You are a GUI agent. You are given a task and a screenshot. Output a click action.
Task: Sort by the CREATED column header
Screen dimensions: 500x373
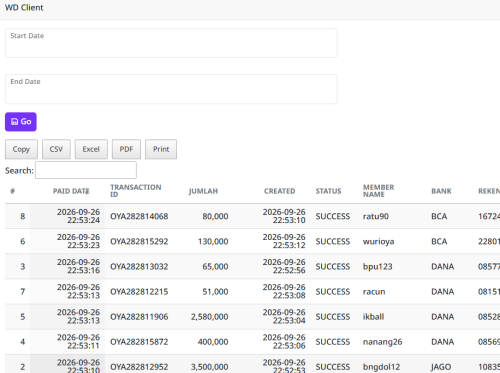(x=280, y=191)
